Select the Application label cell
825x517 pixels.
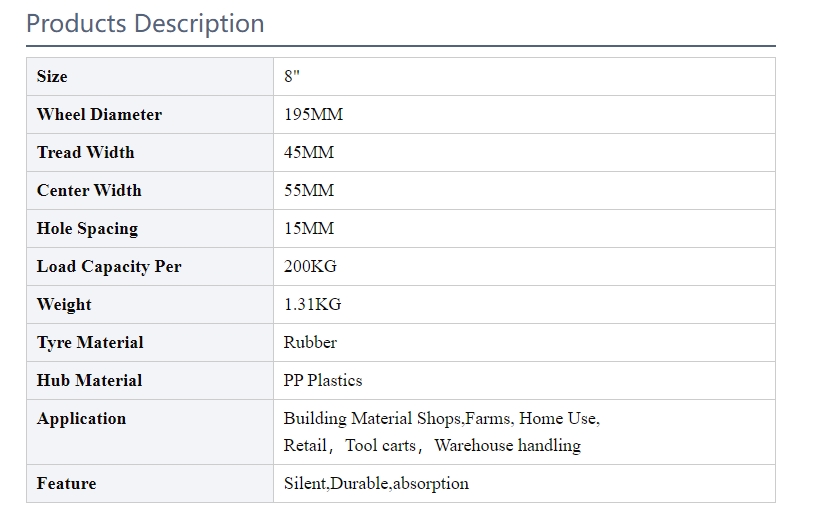[150, 432]
